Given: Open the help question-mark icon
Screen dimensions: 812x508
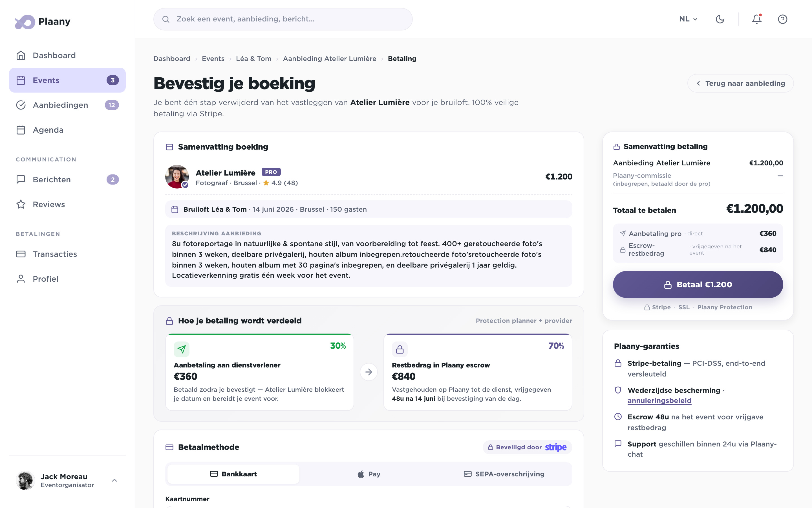Looking at the screenshot, I should 782,19.
